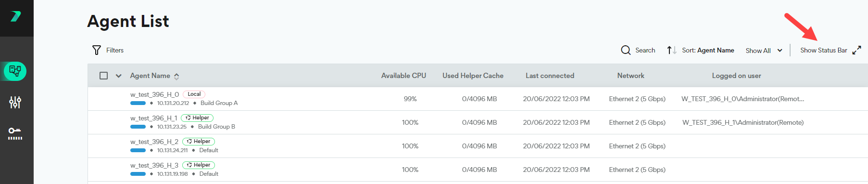Open the Agents view sidebar icon
Viewport: 868px width, 184px height.
15,71
